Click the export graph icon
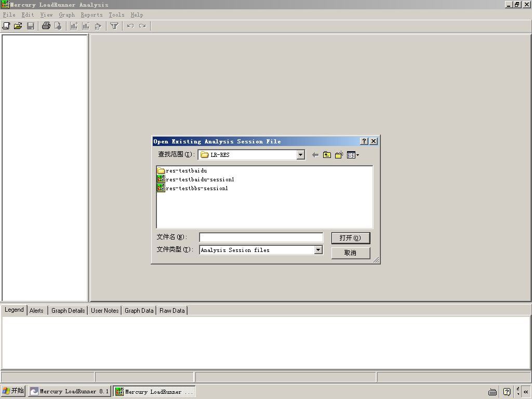 click(x=98, y=26)
